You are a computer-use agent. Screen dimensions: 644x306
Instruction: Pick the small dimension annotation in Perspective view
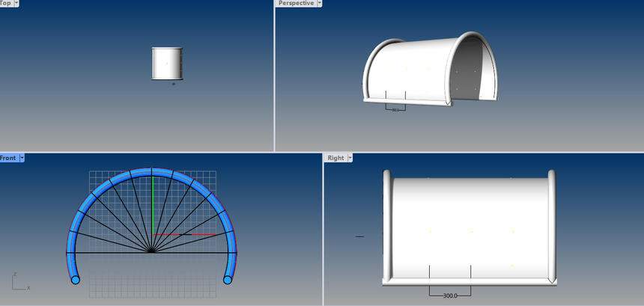395,110
